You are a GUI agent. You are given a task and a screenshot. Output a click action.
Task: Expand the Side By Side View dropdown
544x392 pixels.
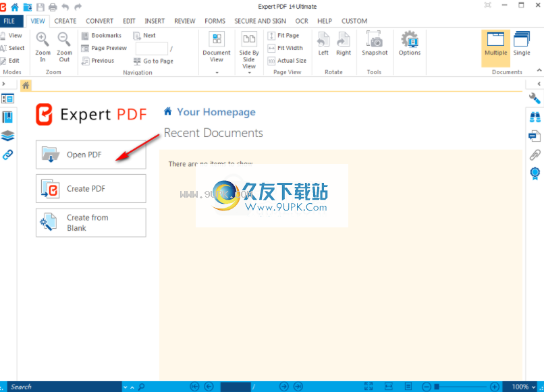(x=249, y=73)
